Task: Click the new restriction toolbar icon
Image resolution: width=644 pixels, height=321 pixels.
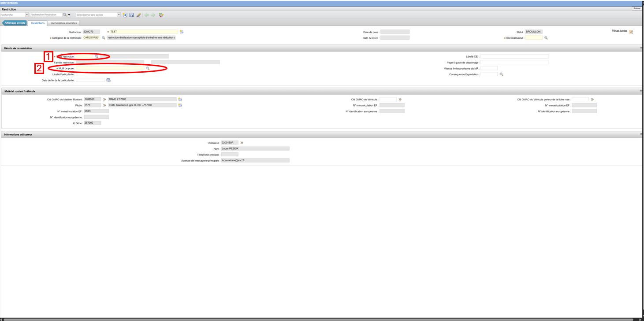Action: click(x=125, y=15)
